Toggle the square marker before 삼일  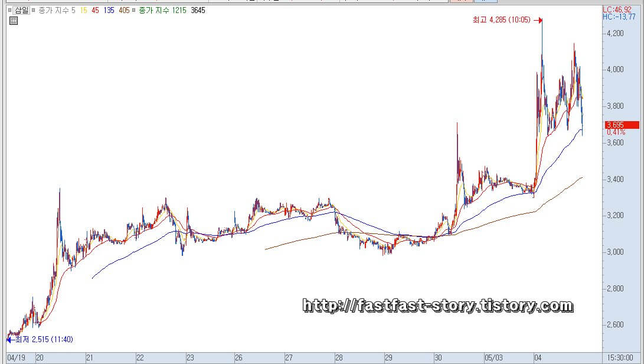(x=10, y=10)
